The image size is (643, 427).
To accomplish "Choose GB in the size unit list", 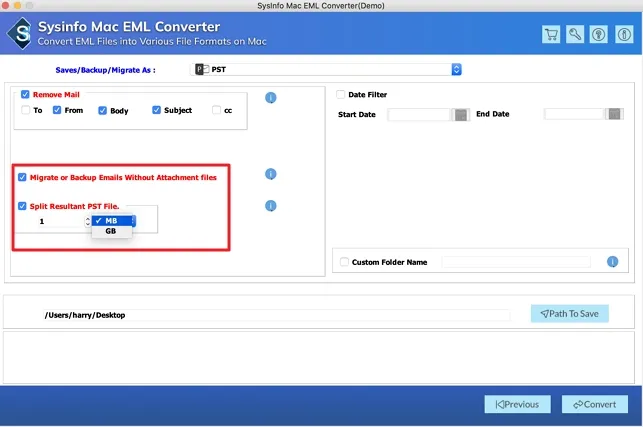I will 112,231.
